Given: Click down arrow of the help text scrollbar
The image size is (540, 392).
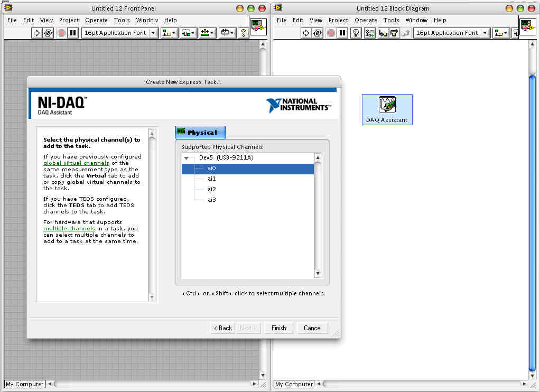Looking at the screenshot, I should point(152,297).
